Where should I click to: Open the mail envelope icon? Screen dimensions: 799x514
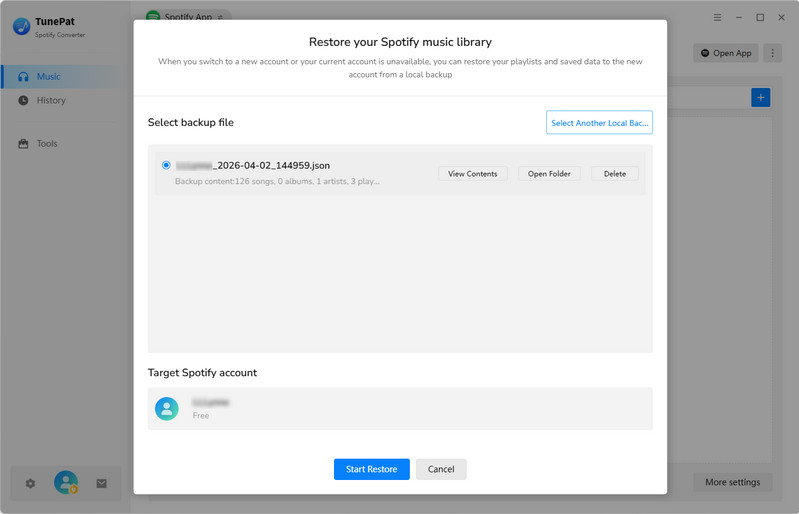[x=101, y=483]
